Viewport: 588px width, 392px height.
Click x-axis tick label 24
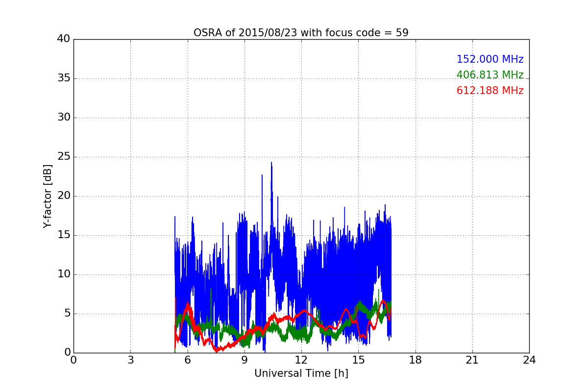tap(529, 360)
